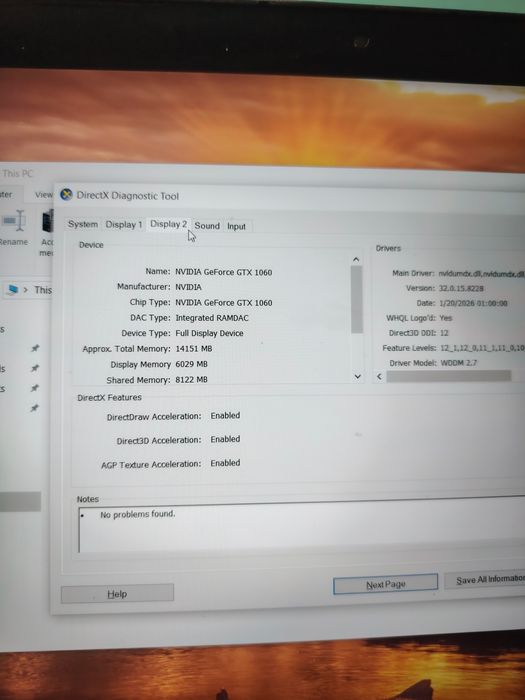
Task: Click the Direct3D Acceleration Enabled value
Action: coord(225,439)
